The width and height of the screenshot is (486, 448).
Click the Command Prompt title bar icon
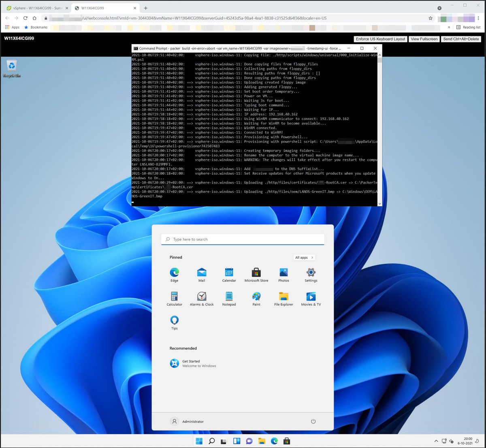point(136,48)
